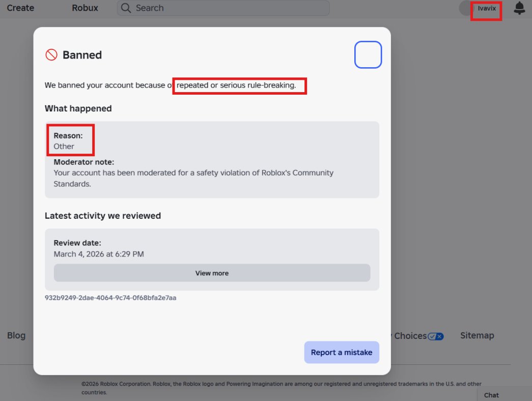This screenshot has height=401, width=532.
Task: Click the Your Privacy Choices toggle icon
Action: click(x=436, y=336)
